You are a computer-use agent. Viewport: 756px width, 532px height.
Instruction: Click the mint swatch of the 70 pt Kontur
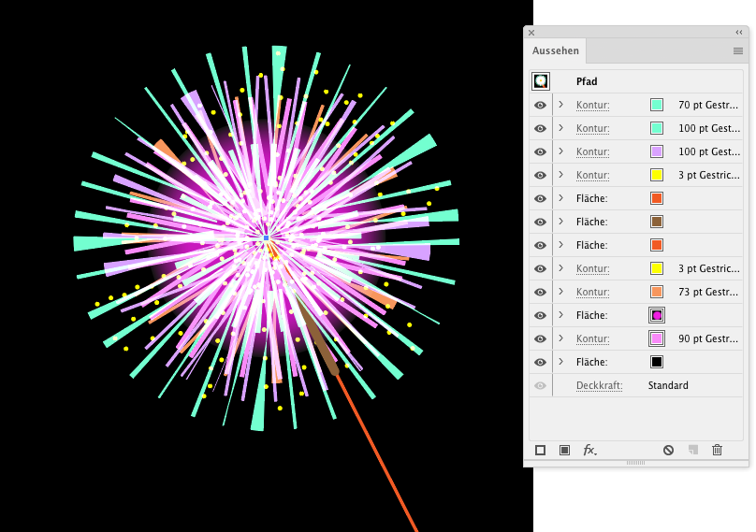(657, 105)
